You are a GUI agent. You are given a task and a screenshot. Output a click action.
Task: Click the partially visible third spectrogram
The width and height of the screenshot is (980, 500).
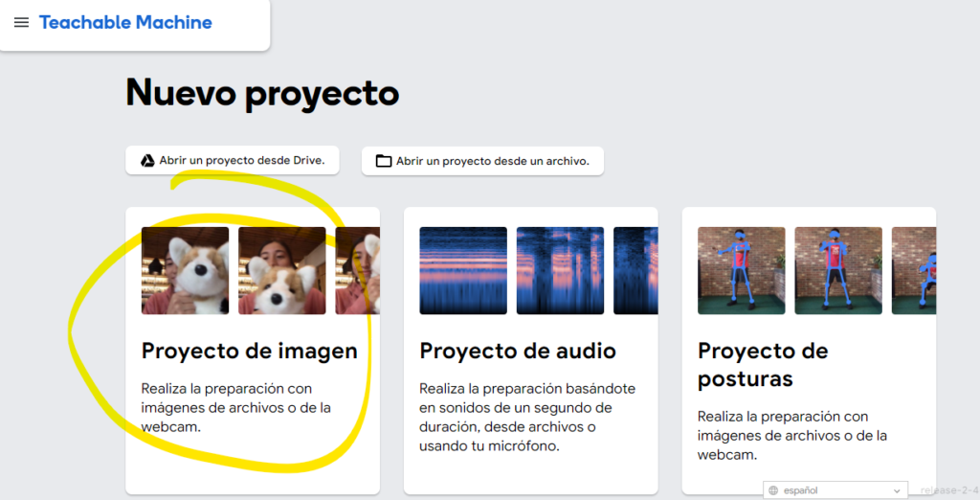click(635, 271)
